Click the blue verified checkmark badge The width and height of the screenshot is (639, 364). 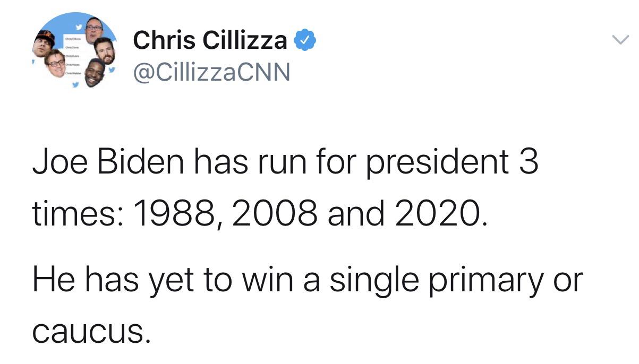(x=305, y=41)
